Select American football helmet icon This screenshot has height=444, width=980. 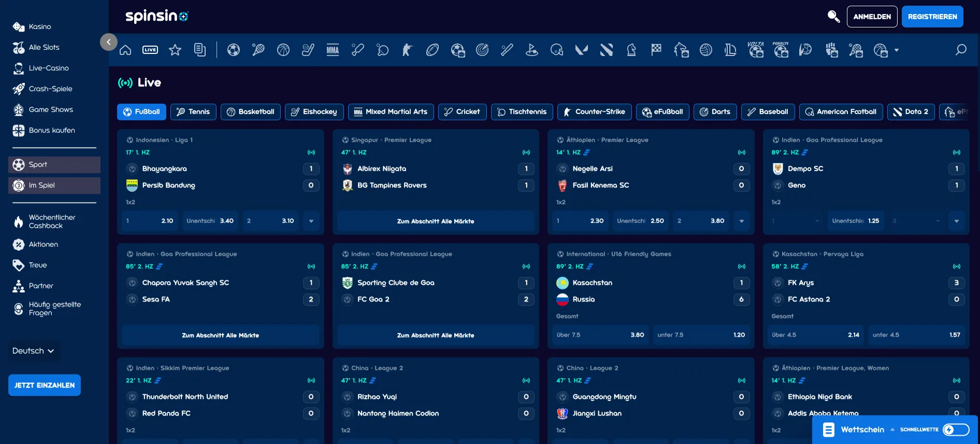[557, 50]
